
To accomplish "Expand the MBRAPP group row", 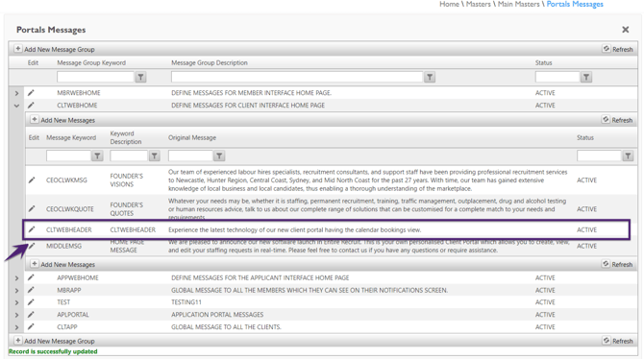I will click(16, 291).
